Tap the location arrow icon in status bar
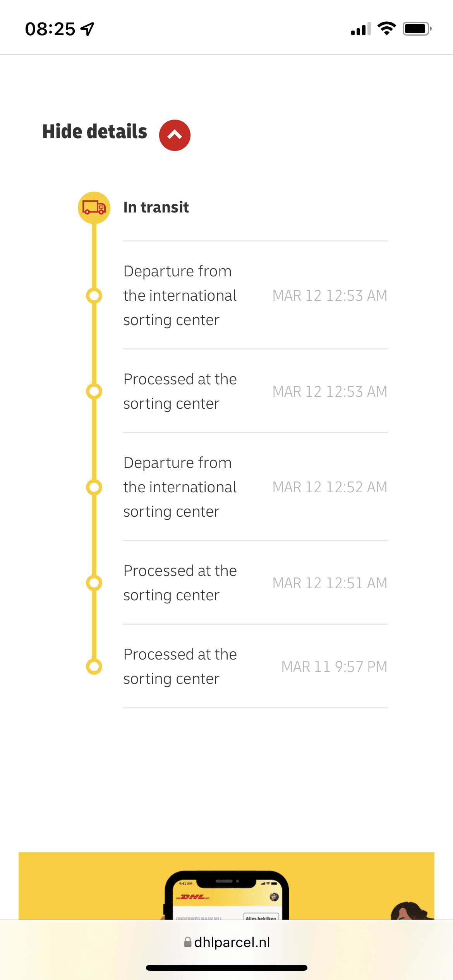 point(88,29)
